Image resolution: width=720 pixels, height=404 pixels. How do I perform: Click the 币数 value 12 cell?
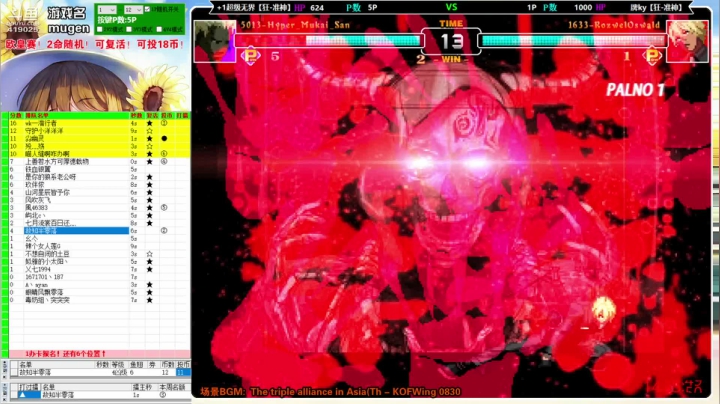(x=167, y=372)
